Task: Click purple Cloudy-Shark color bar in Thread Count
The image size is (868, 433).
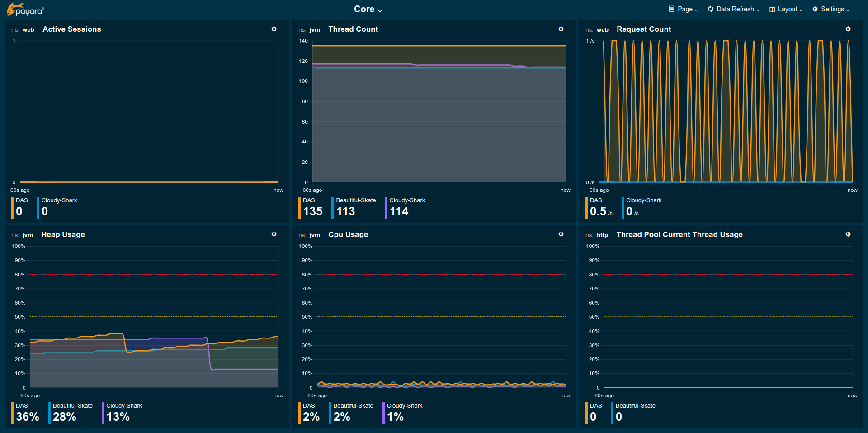Action: pos(386,207)
